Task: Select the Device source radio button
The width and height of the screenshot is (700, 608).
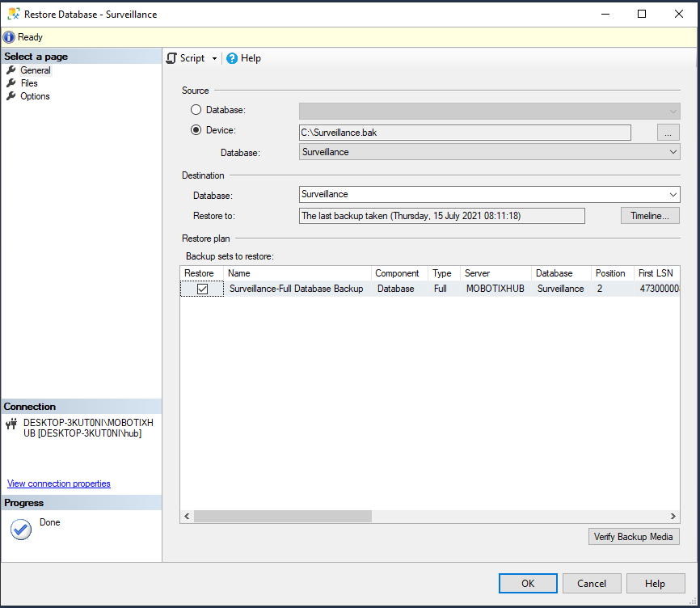Action: tap(196, 130)
